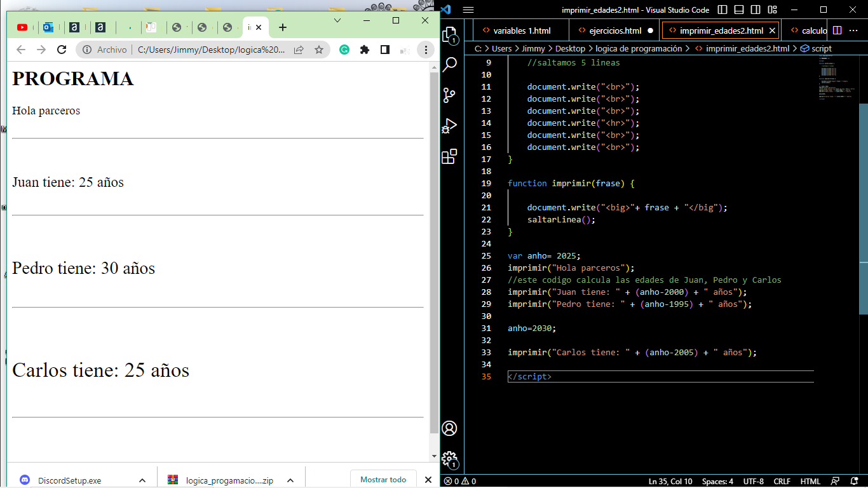The image size is (868, 488).
Task: Open the Manage gear menu in VS Code
Action: [x=450, y=458]
